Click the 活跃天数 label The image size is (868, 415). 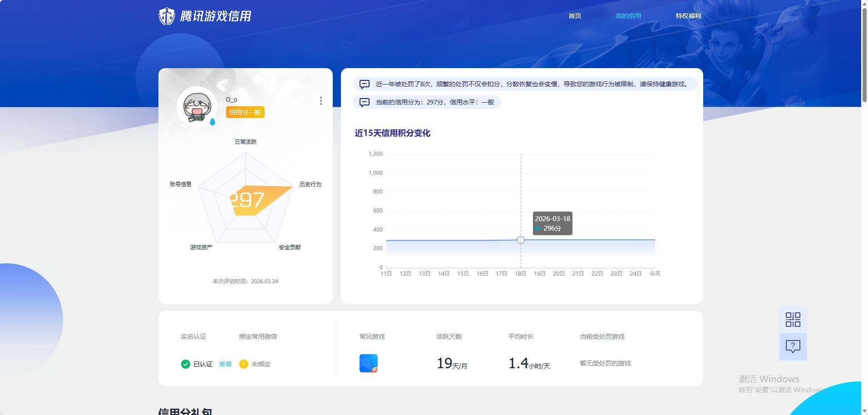(449, 336)
